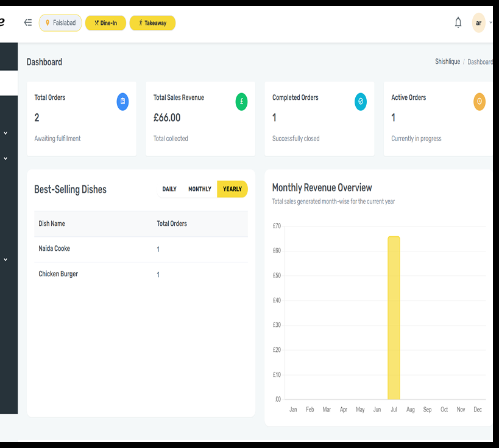Click the Completed Orders card title
The image size is (499, 448).
tap(296, 97)
